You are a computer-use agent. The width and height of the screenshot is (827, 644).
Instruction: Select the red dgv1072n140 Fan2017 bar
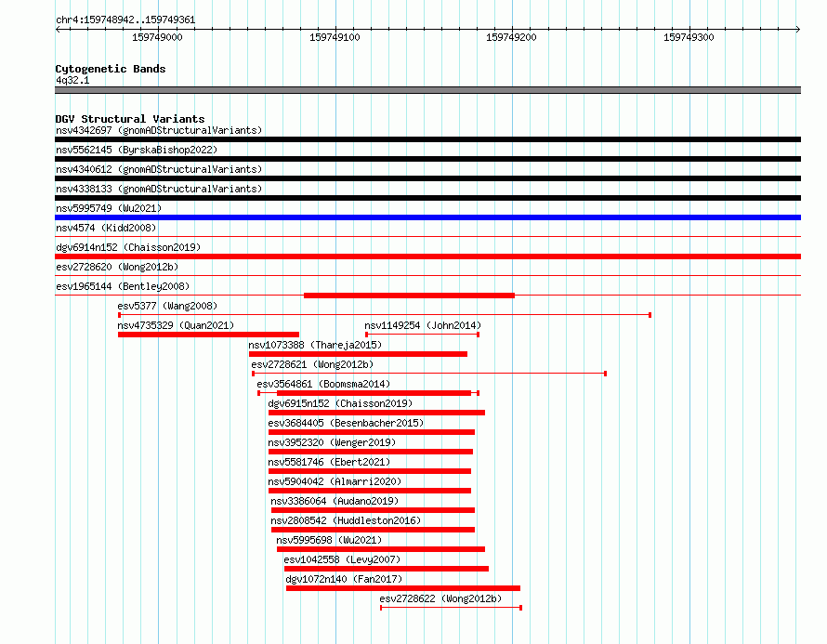(403, 588)
